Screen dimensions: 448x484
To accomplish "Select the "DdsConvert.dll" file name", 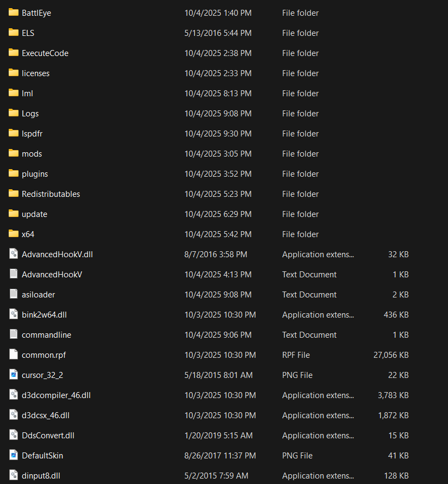I will pos(48,435).
